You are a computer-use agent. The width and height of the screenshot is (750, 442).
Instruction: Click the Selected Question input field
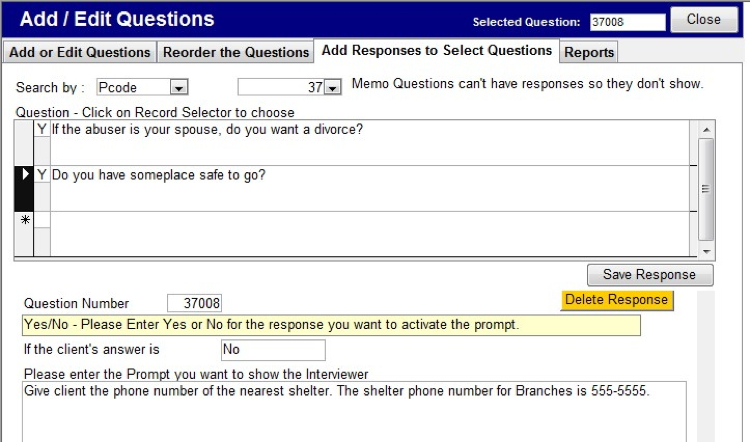pos(627,22)
